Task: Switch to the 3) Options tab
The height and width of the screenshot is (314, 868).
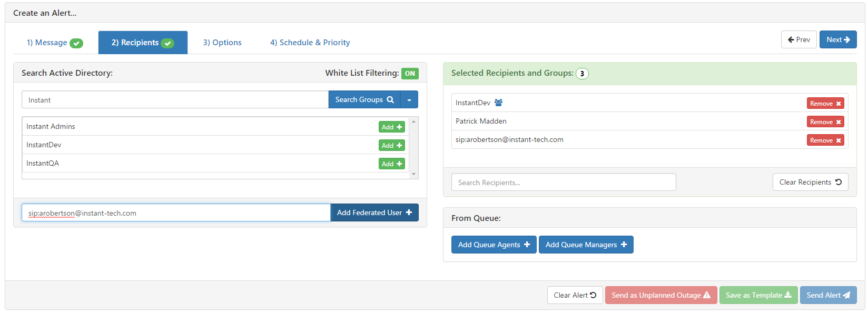Action: click(x=222, y=43)
